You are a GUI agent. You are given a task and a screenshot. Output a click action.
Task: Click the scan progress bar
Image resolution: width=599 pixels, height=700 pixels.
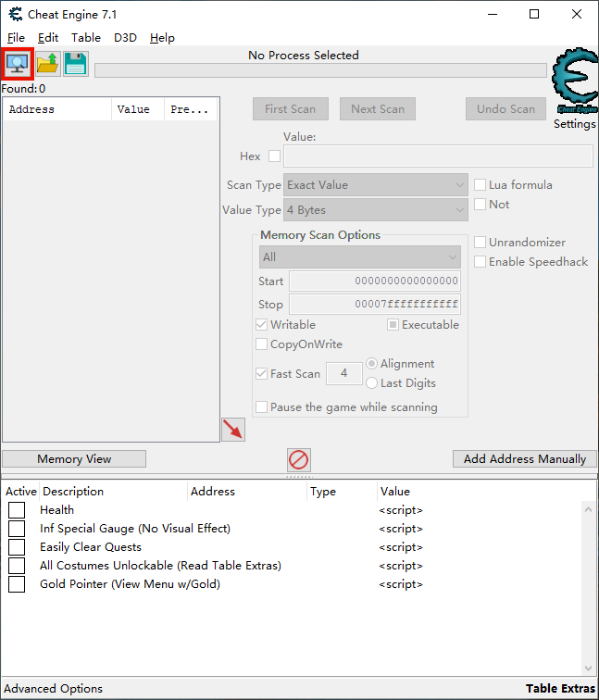tap(320, 70)
